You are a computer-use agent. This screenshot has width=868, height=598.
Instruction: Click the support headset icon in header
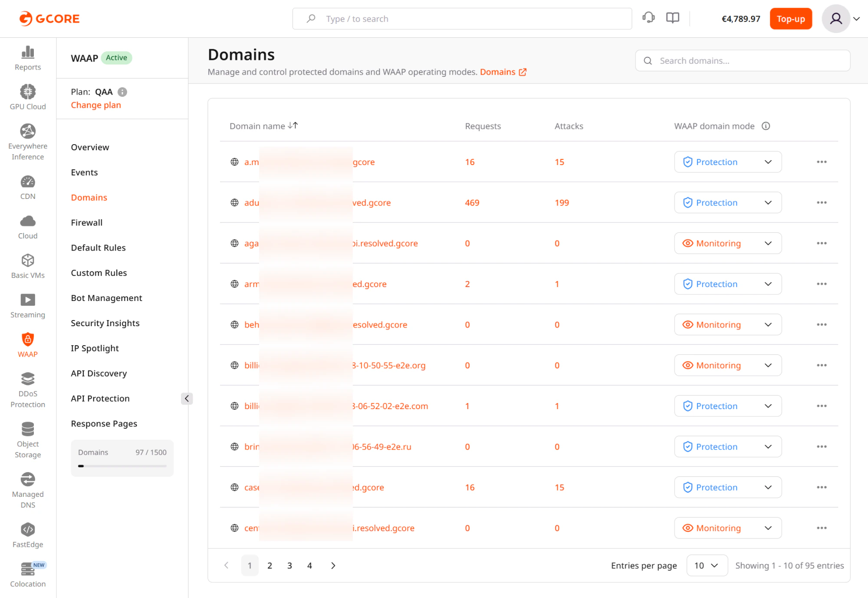tap(648, 17)
